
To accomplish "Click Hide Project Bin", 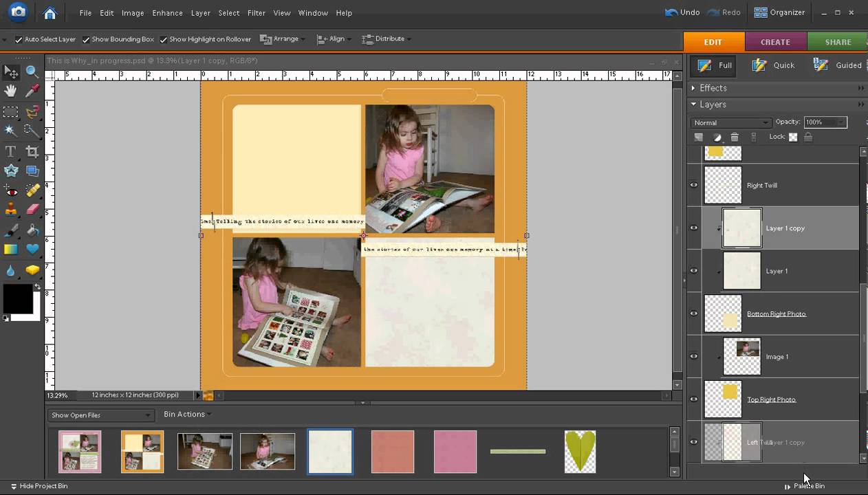I will 39,486.
